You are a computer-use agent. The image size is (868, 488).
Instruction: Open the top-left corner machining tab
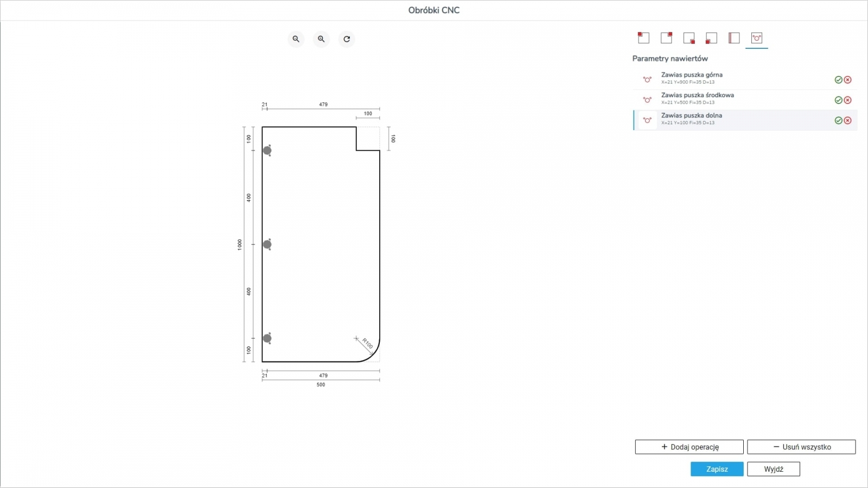[x=643, y=38]
